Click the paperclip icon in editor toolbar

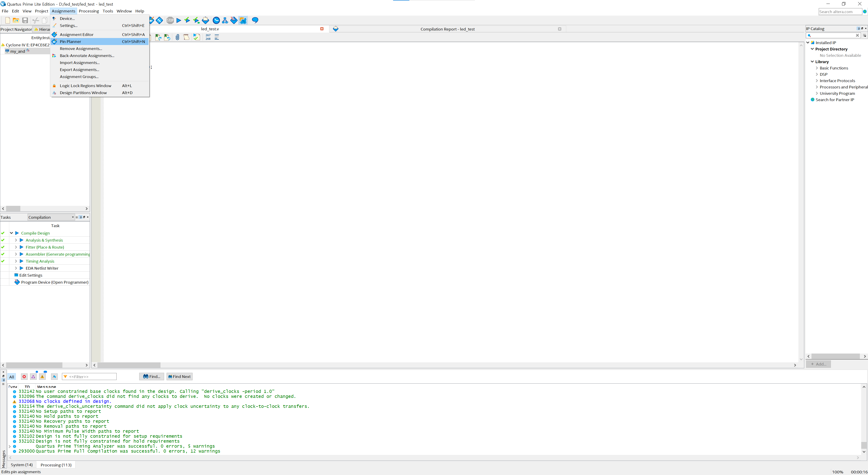pos(178,37)
